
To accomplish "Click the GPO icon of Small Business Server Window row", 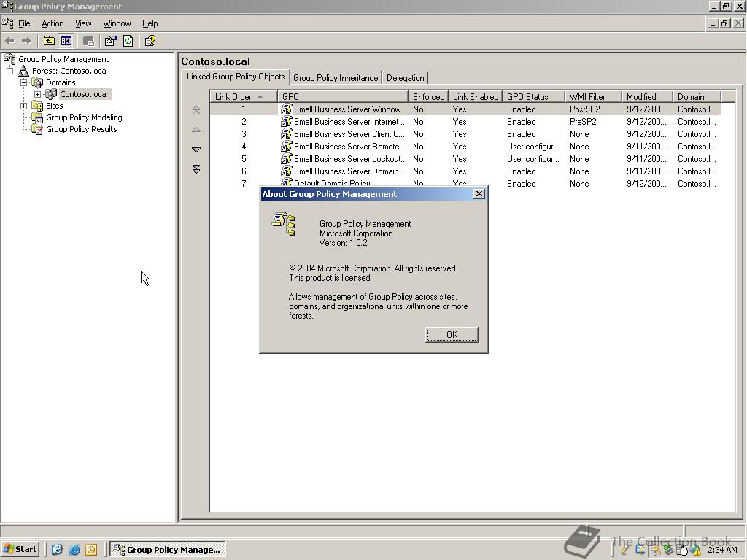I will (286, 109).
